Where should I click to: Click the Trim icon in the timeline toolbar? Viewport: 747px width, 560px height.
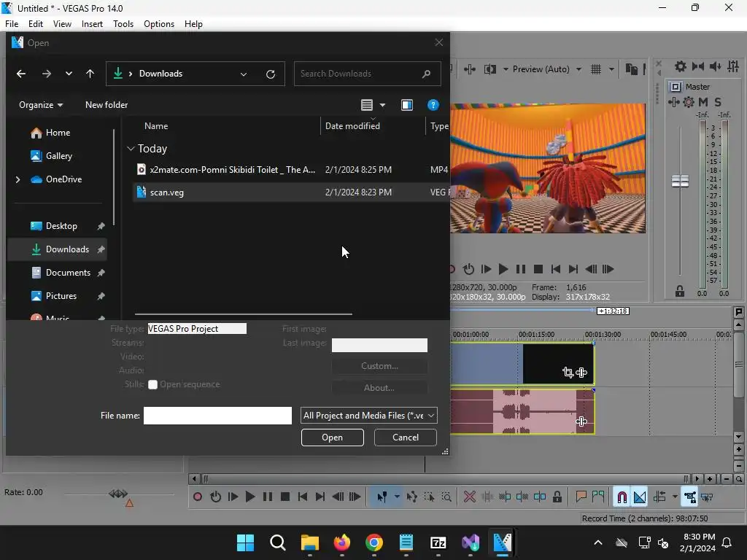pos(487,497)
